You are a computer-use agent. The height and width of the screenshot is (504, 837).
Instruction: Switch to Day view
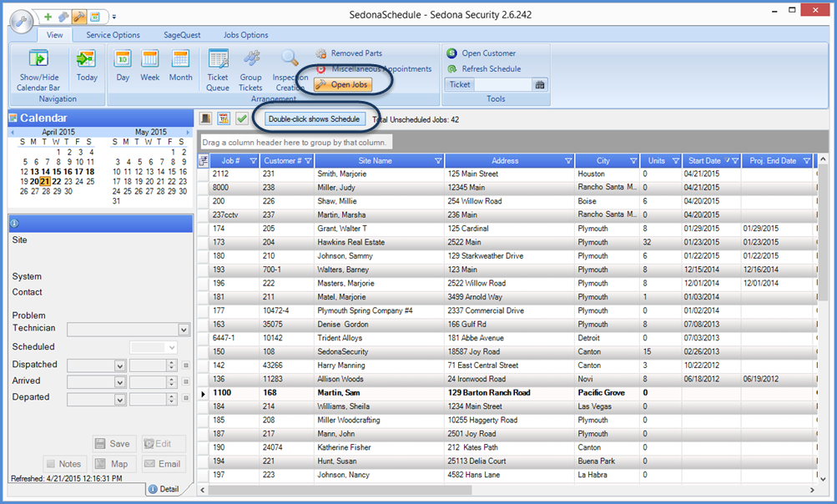123,66
